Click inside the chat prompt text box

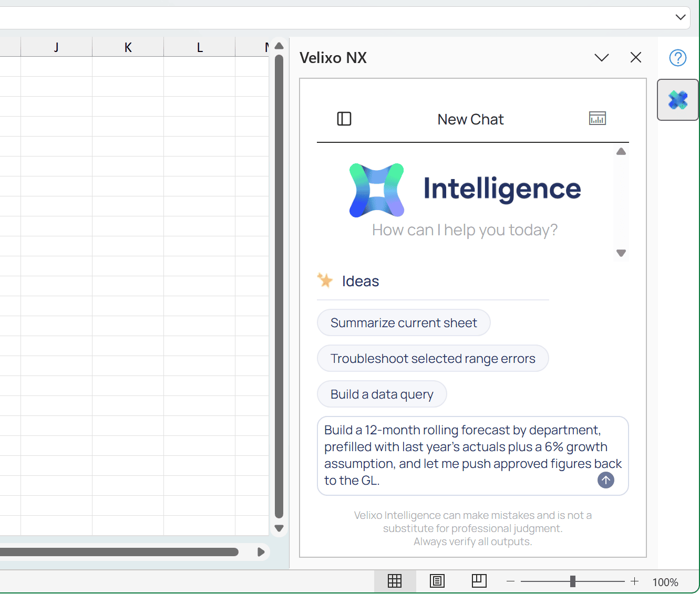[473, 456]
